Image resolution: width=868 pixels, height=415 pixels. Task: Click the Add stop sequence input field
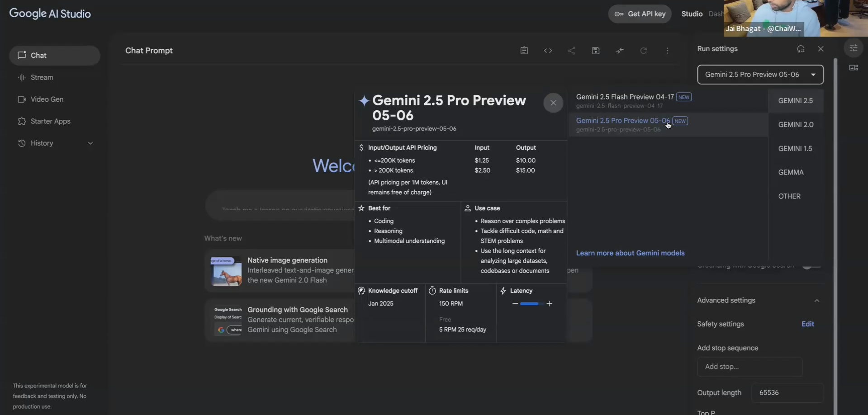[x=749, y=367]
